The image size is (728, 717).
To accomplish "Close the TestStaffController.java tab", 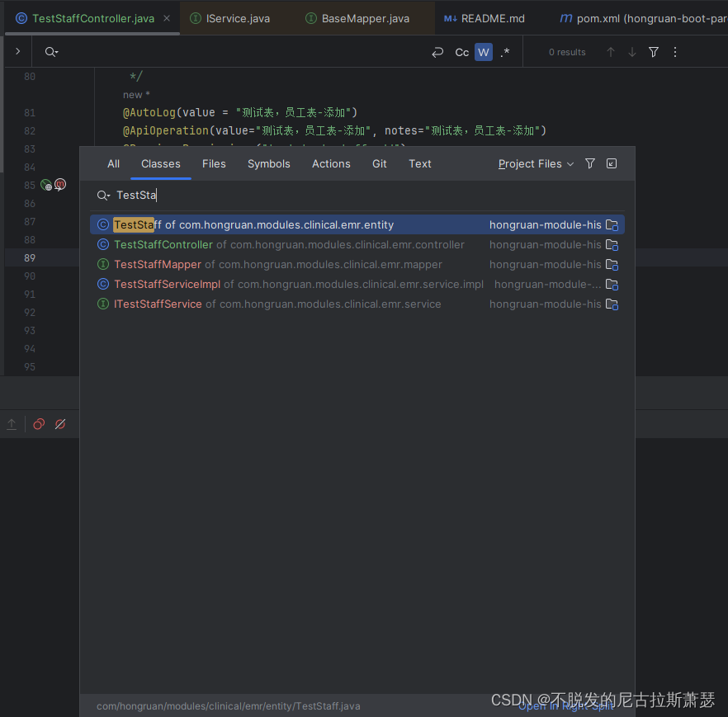I will click(167, 18).
